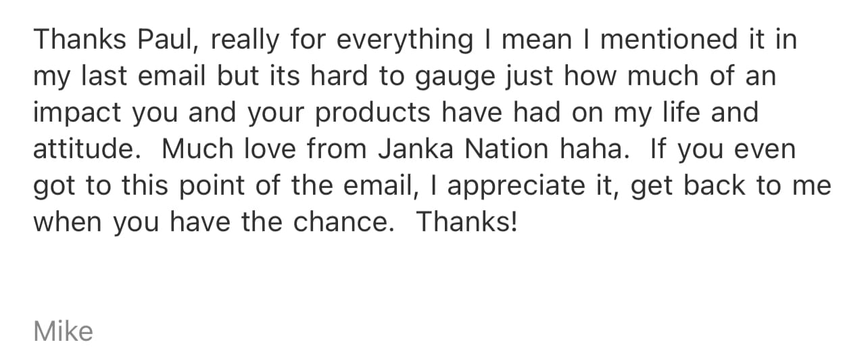Click the gray "Mike" signature
The image size is (868, 353).
click(63, 331)
